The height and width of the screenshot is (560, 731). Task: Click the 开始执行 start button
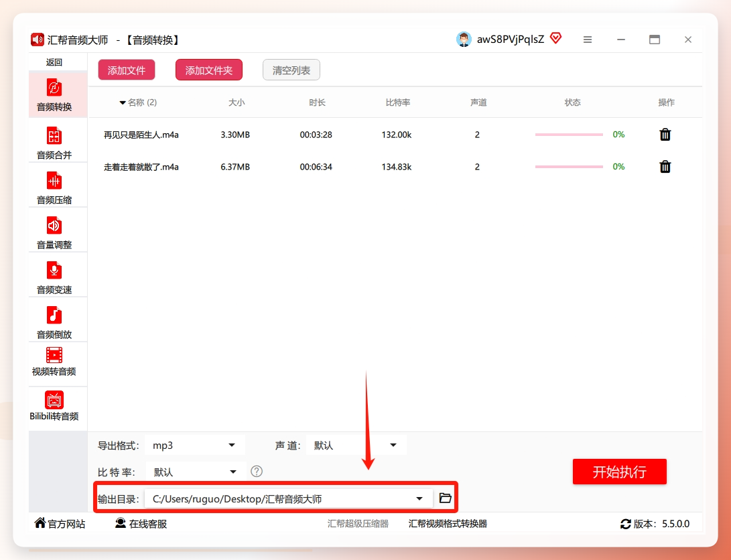[620, 472]
